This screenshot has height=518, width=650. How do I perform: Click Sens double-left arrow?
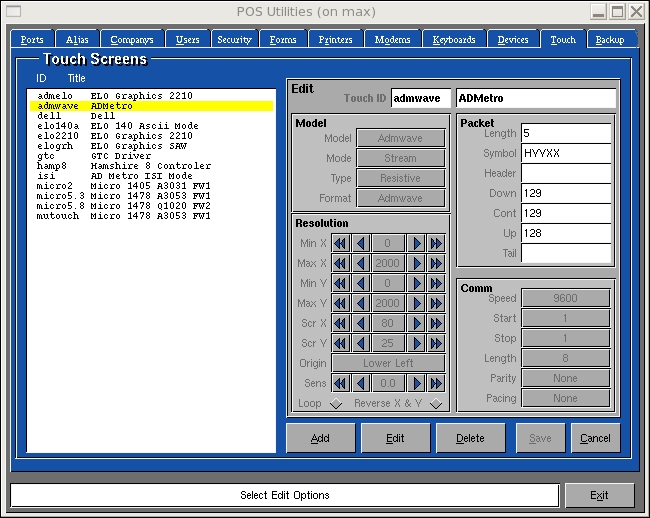click(x=341, y=383)
